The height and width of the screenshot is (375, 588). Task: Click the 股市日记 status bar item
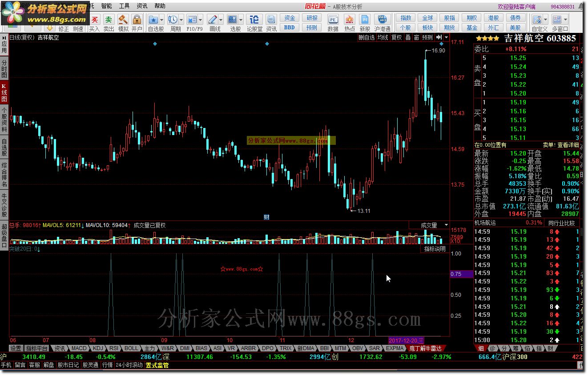tap(68, 365)
